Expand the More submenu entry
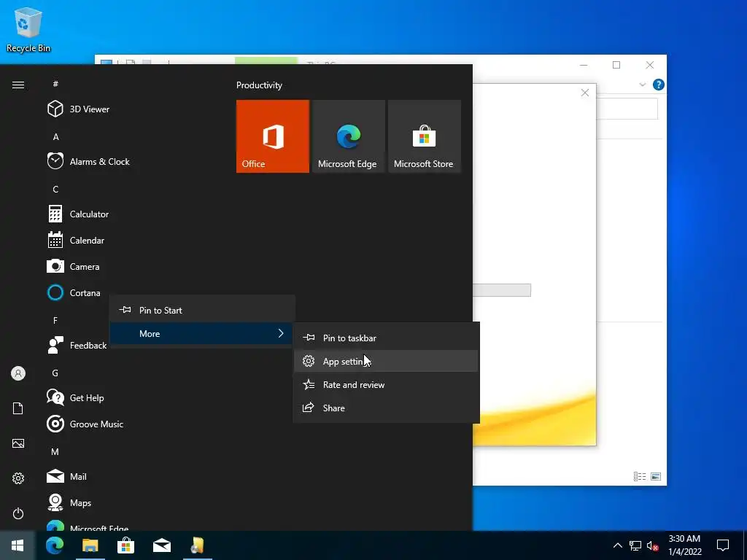Viewport: 747px width, 560px height. [203, 333]
